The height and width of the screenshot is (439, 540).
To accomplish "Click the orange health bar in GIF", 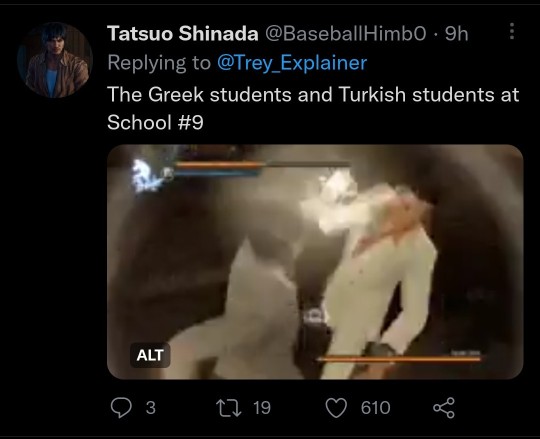I will click(x=219, y=165).
